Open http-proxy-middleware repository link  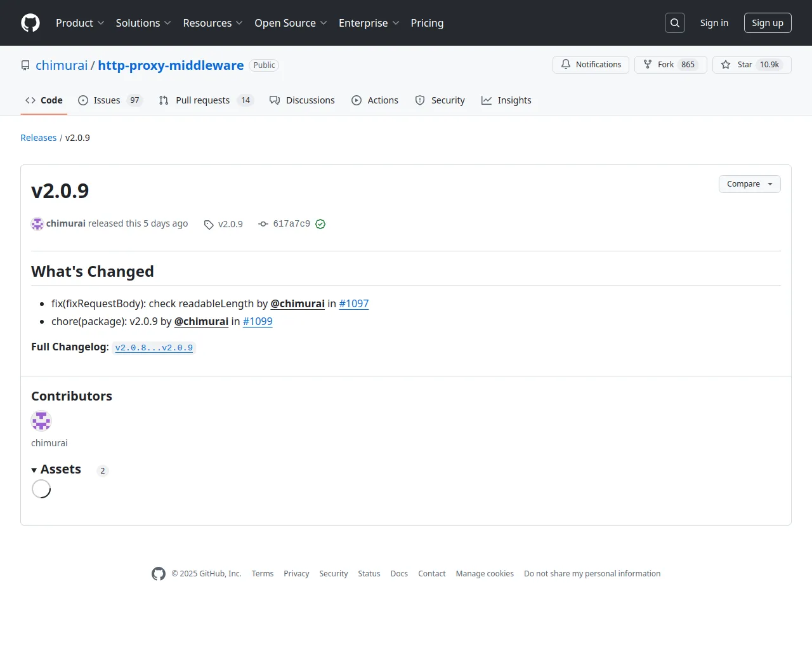[171, 65]
